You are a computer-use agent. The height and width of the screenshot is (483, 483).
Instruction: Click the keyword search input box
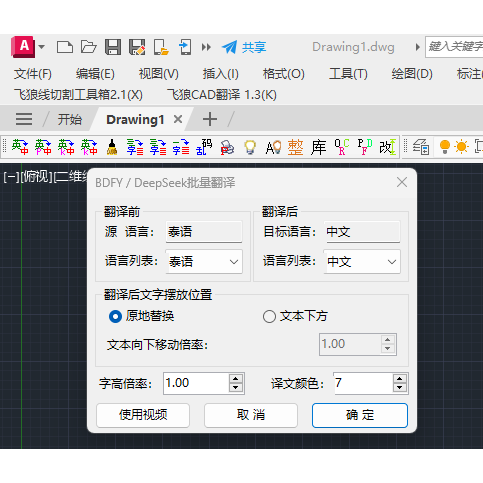click(x=454, y=47)
